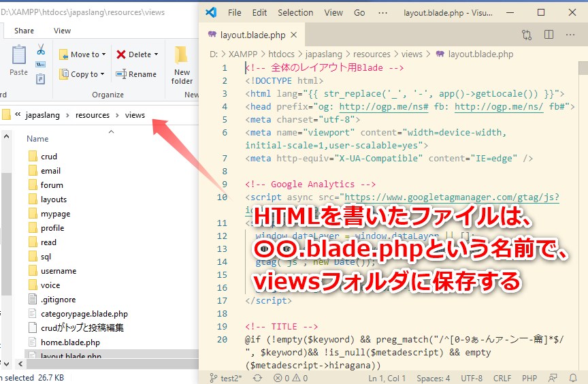Click resources in the address breadcrumb
The height and width of the screenshot is (384, 588).
point(93,115)
